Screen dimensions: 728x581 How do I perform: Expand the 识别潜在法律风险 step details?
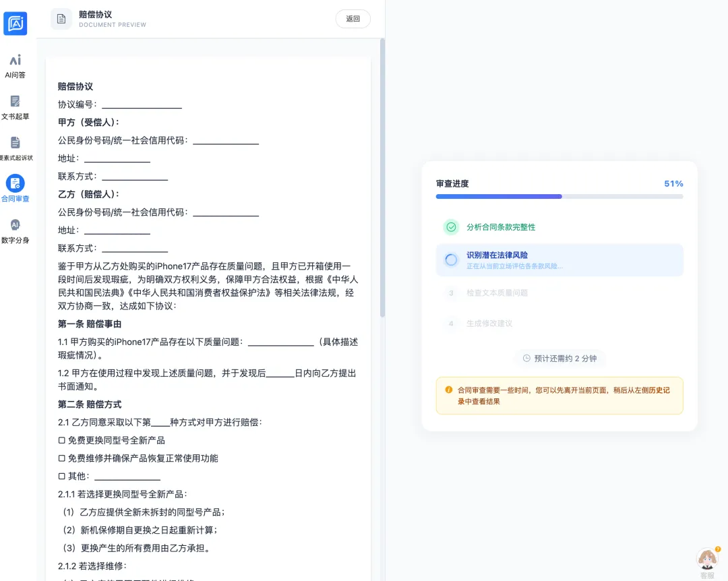[559, 260]
